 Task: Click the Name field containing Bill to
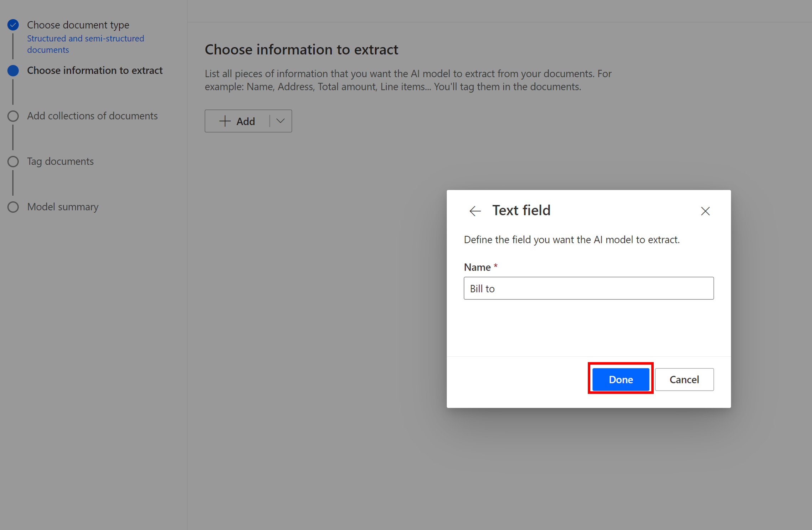tap(588, 288)
